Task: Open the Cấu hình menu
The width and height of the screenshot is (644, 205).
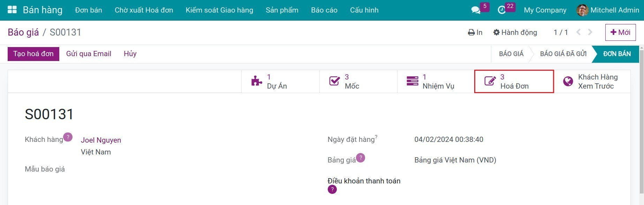Action: click(x=364, y=10)
